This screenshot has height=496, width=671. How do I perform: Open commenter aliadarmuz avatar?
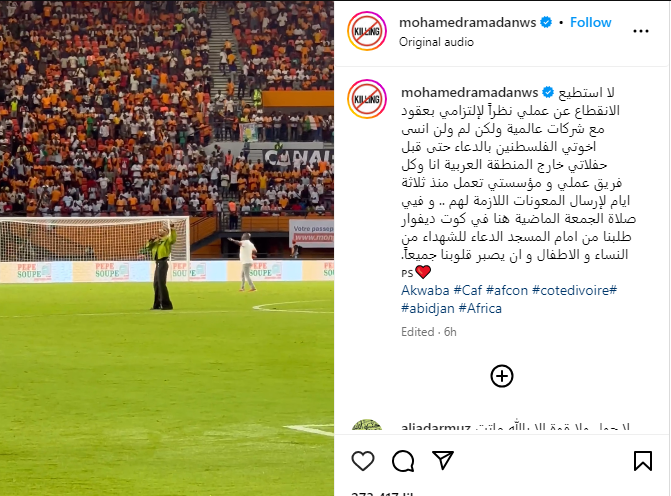point(367,425)
